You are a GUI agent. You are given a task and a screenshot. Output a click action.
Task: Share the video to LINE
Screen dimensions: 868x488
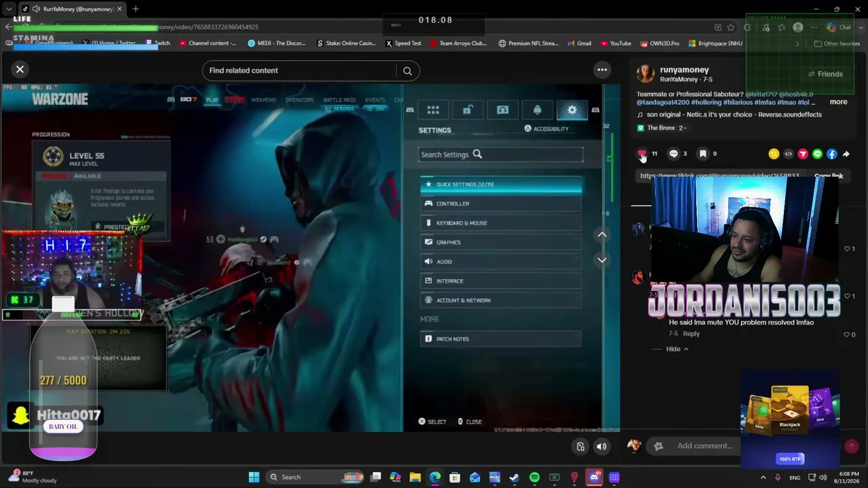click(x=817, y=154)
